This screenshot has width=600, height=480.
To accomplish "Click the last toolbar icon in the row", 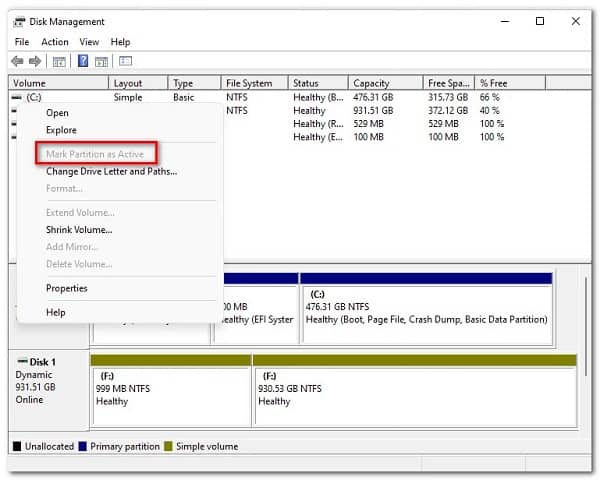I will click(x=126, y=61).
